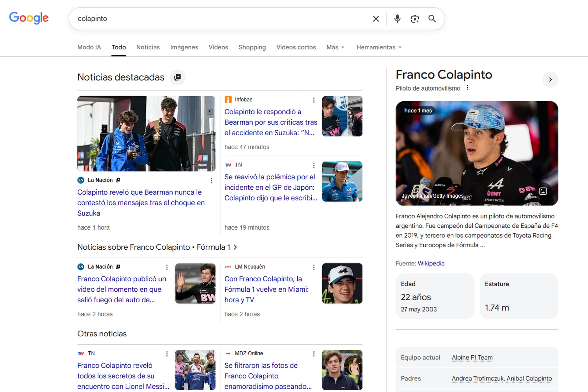The height and width of the screenshot is (392, 588).
Task: Click the Otras noticias heading
Action: (x=102, y=334)
